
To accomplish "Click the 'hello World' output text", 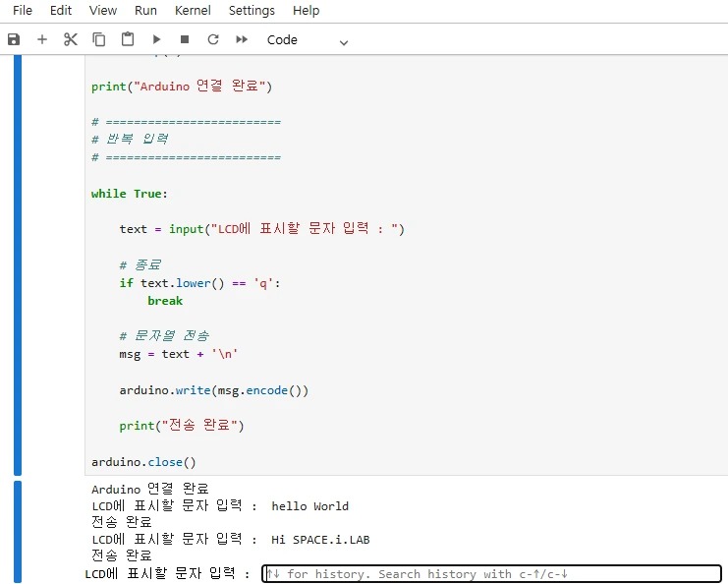I will [309, 506].
